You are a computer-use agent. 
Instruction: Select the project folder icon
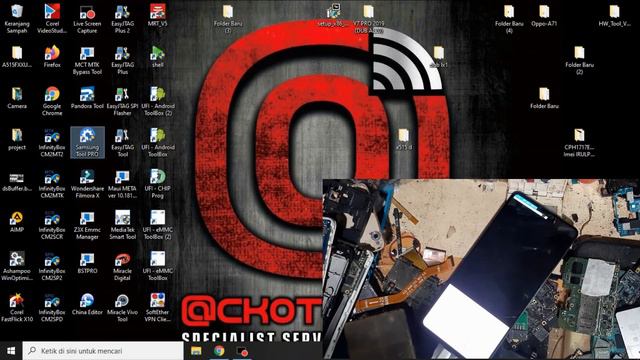pos(17,139)
